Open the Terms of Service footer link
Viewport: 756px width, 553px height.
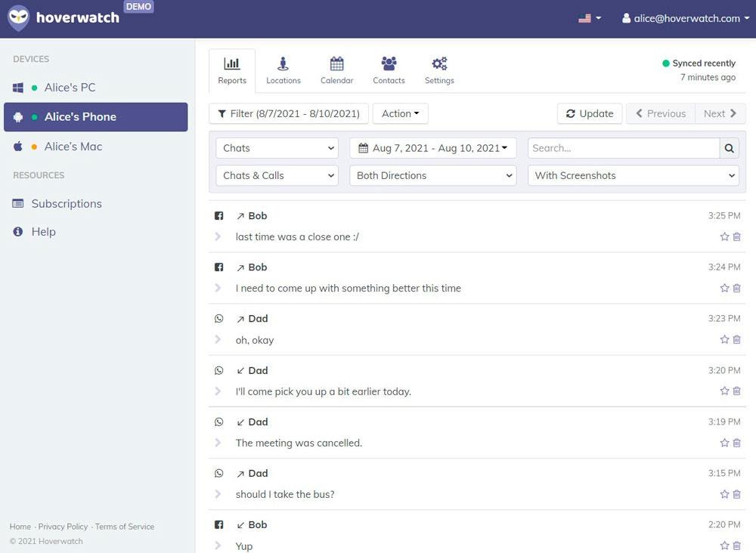(125, 527)
